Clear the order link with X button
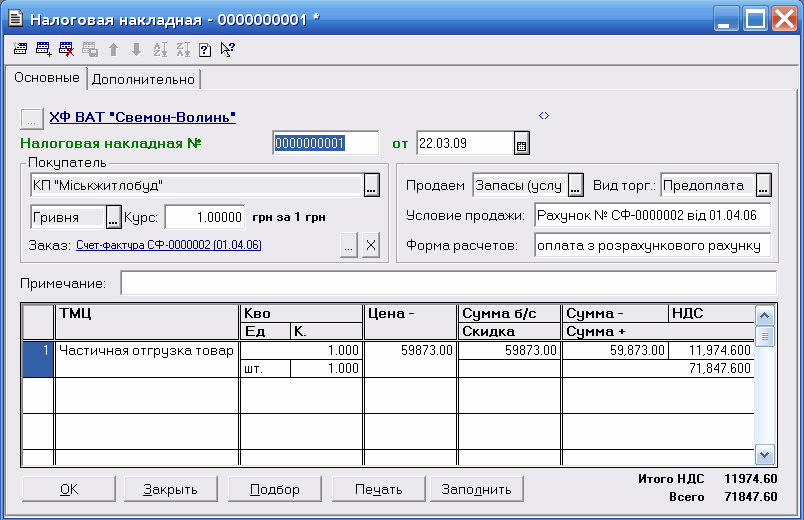The image size is (804, 520). click(x=371, y=246)
